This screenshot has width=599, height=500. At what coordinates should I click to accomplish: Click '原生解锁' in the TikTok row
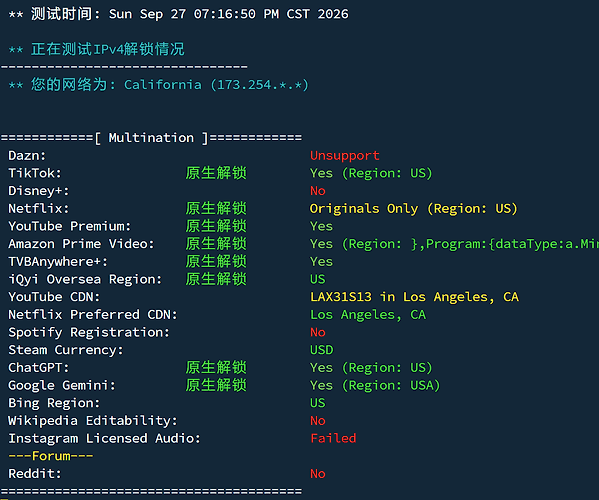216,173
